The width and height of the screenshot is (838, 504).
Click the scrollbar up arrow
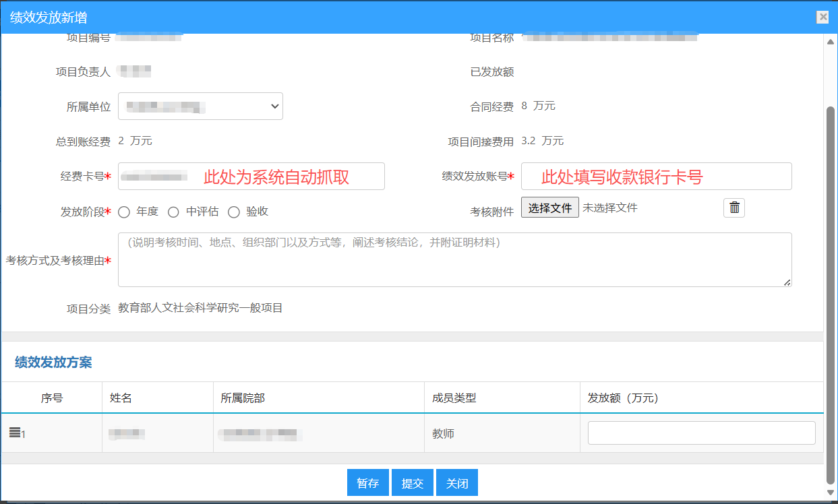(831, 42)
